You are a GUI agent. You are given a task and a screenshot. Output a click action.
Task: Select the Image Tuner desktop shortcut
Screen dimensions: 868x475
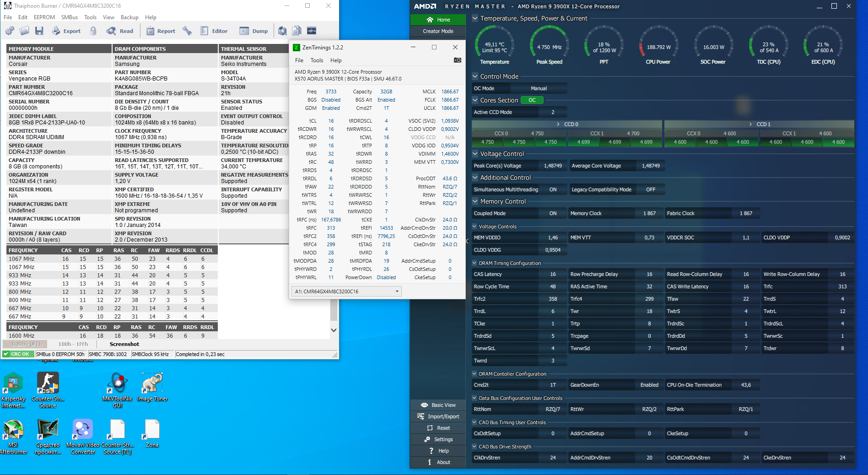152,387
